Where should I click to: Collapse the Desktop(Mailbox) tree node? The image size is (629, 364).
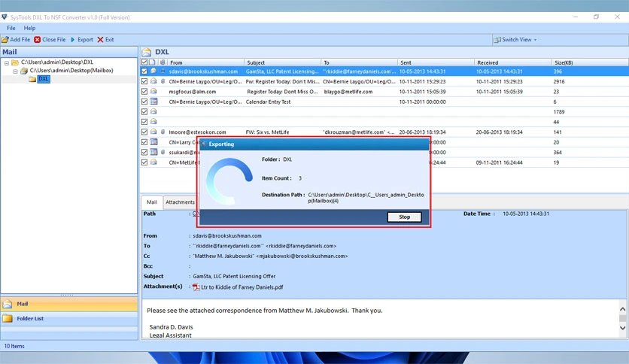click(x=15, y=71)
